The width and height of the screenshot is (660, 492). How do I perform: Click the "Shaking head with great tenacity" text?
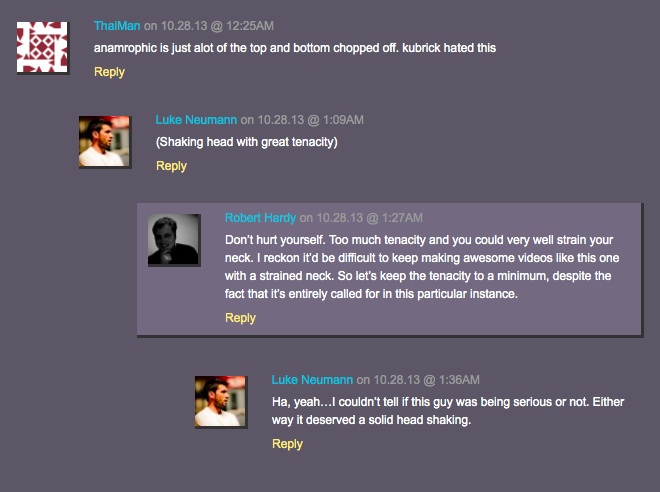[246, 142]
